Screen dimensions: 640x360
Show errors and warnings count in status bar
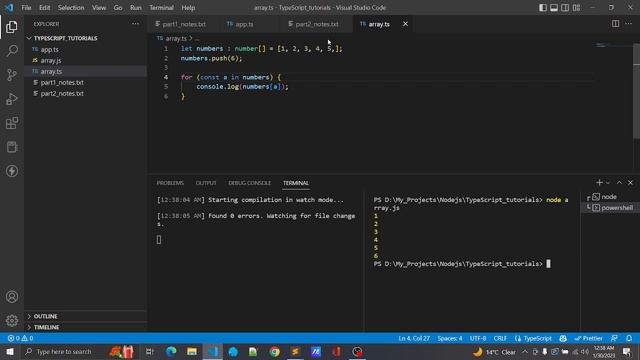[x=20, y=338]
